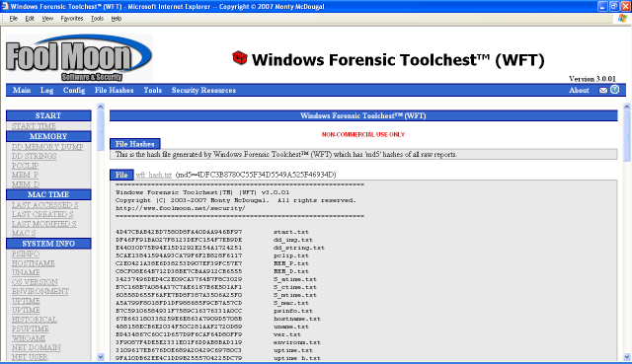Click the hostname.txt hash entry

click(218, 319)
